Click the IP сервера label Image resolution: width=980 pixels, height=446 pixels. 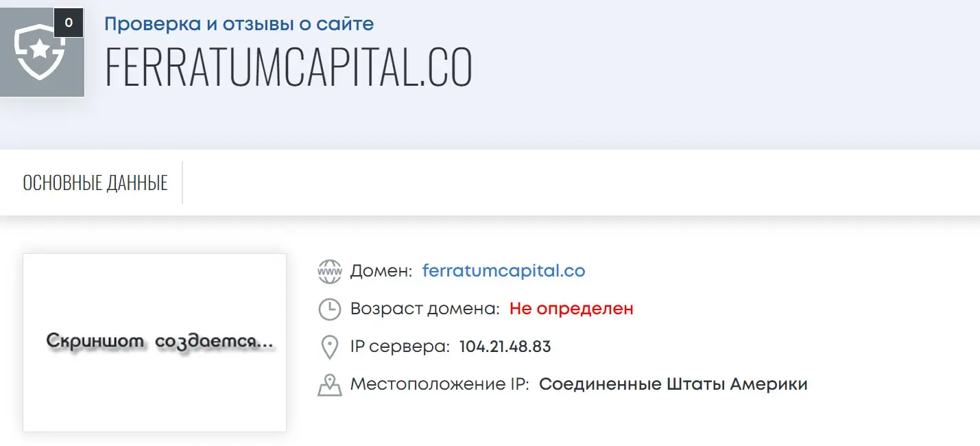[400, 347]
